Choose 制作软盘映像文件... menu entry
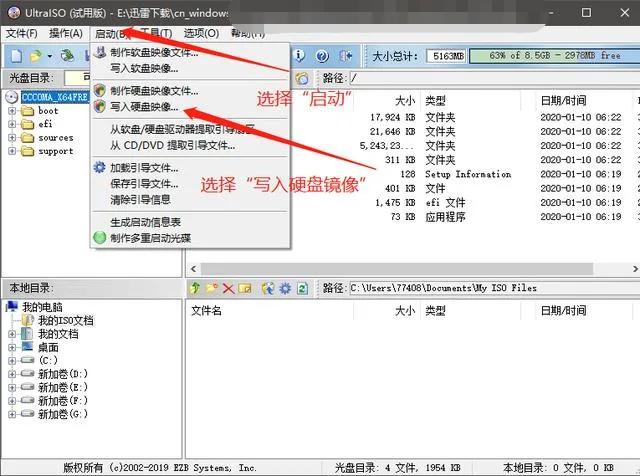Image resolution: width=640 pixels, height=476 pixels. pos(190,52)
